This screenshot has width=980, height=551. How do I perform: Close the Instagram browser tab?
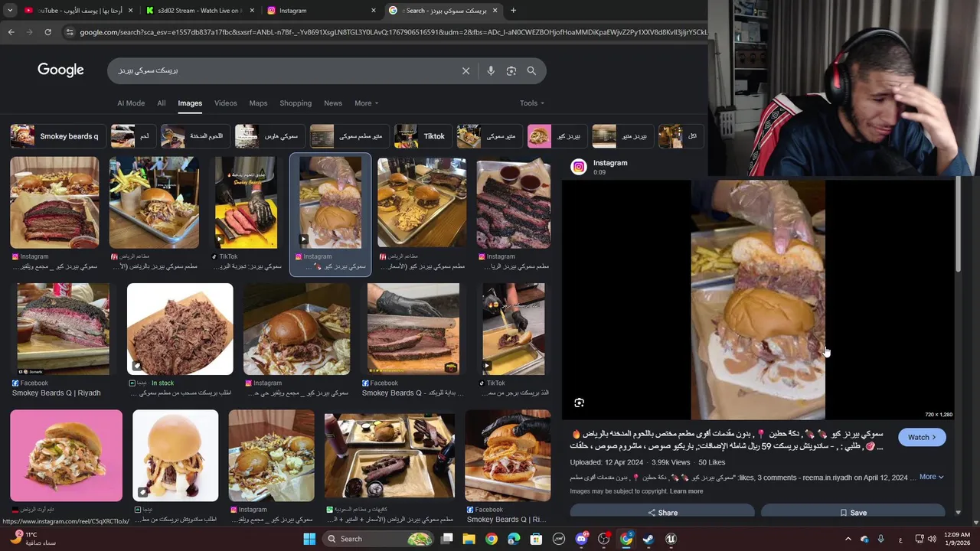pyautogui.click(x=374, y=11)
